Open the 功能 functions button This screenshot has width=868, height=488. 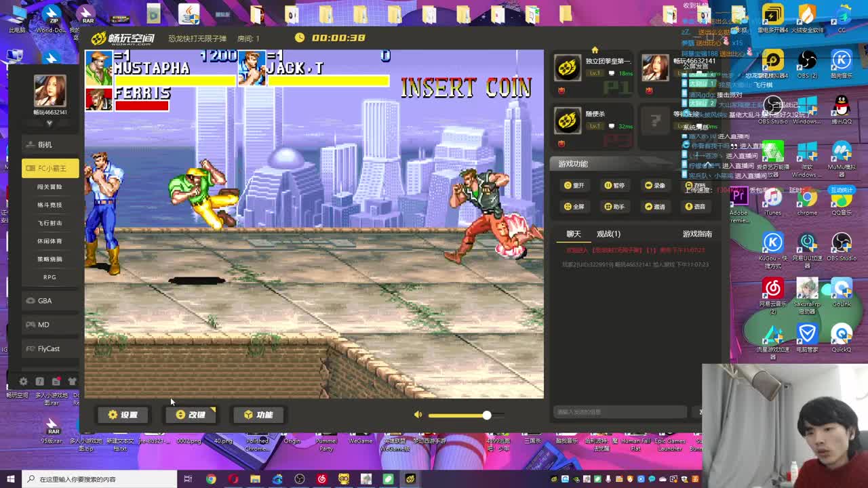coord(258,415)
